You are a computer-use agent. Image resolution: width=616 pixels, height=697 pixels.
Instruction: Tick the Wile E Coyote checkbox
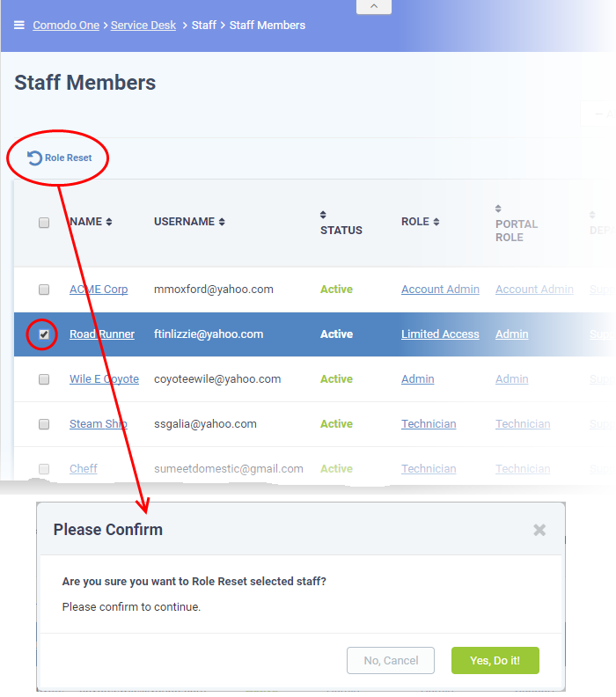click(44, 379)
